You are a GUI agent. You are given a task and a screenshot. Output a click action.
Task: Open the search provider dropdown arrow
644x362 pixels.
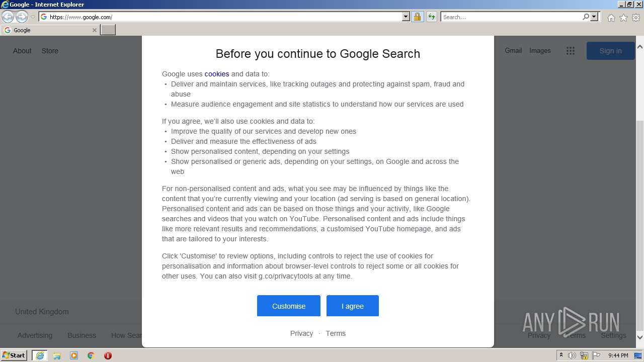pos(594,17)
